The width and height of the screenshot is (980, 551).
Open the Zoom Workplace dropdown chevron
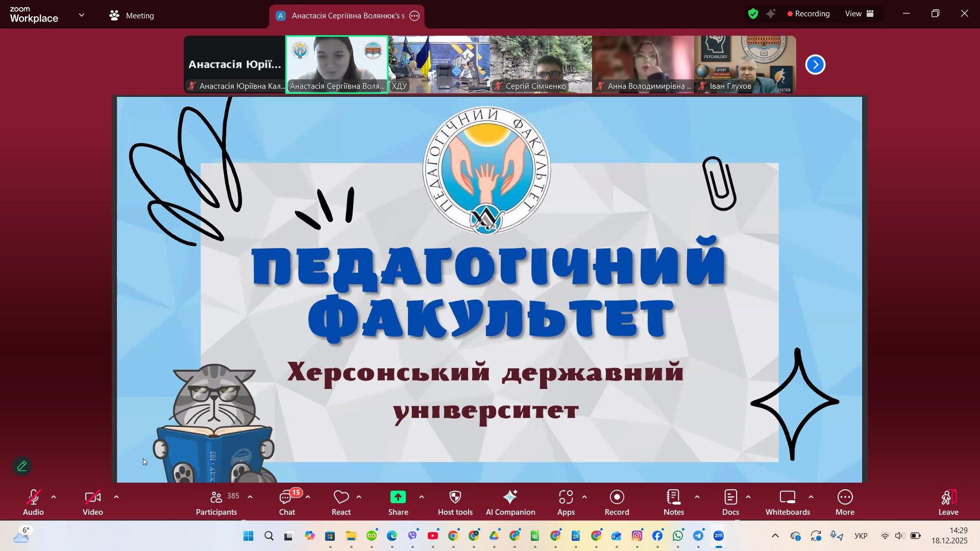(82, 15)
